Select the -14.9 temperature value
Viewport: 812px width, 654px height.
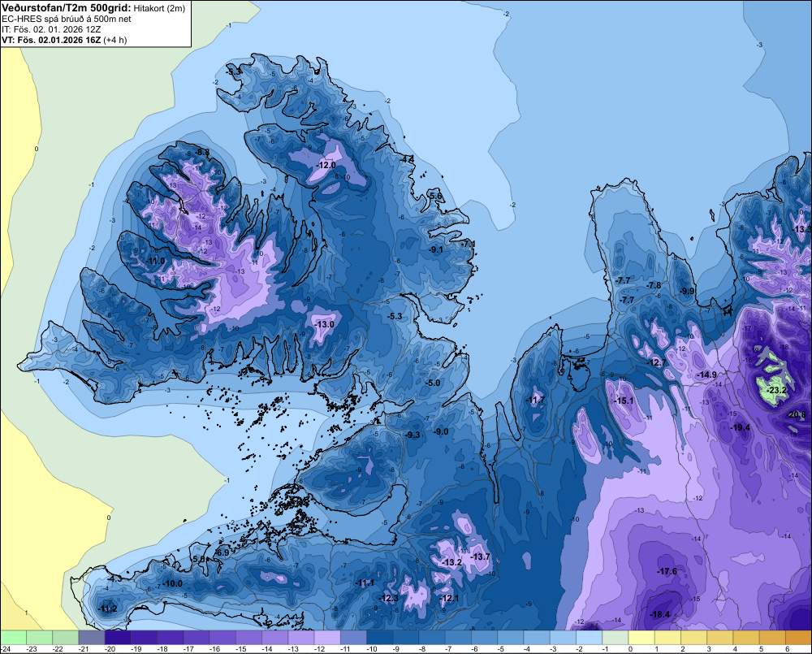707,375
